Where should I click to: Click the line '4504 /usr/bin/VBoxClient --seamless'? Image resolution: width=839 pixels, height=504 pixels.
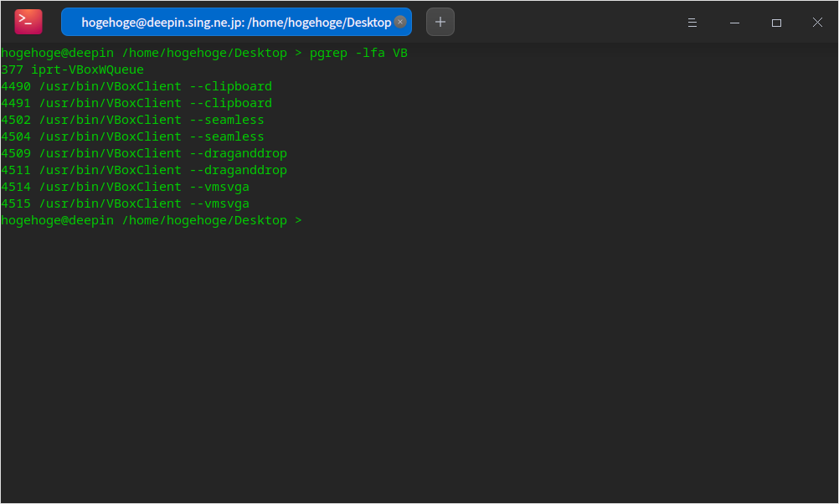click(x=132, y=136)
